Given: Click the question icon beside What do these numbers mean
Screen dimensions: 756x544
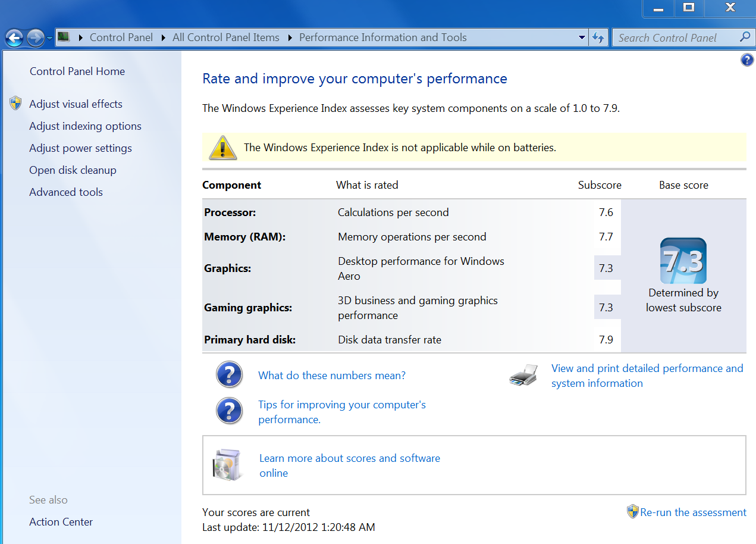Looking at the screenshot, I should pyautogui.click(x=230, y=375).
